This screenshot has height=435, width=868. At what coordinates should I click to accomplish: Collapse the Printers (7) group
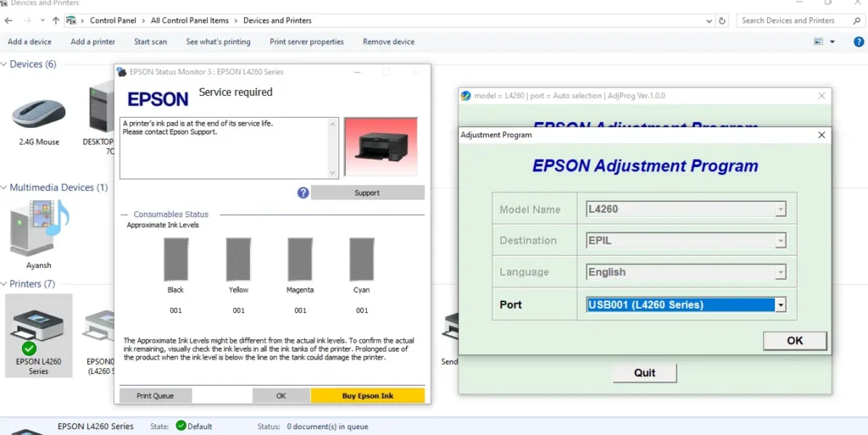click(x=4, y=284)
